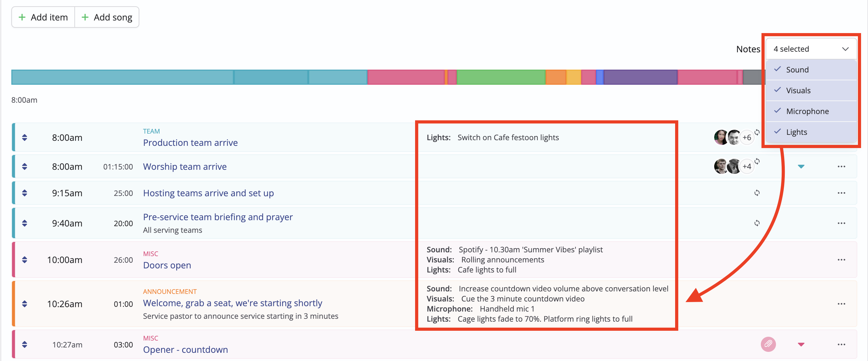Screen dimensions: 868x361
Task: Open the Doors open item
Action: 167,265
